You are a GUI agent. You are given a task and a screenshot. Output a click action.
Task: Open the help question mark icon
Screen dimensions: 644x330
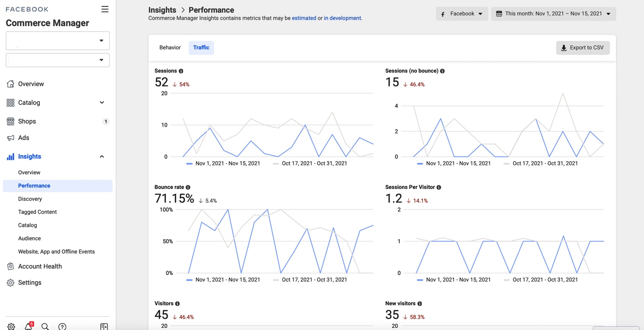click(x=62, y=326)
